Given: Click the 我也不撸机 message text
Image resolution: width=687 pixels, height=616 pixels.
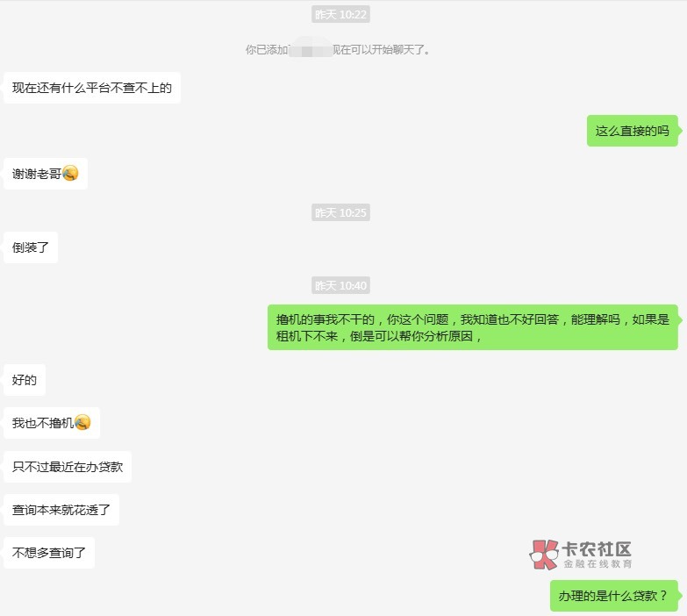Looking at the screenshot, I should pos(43,423).
